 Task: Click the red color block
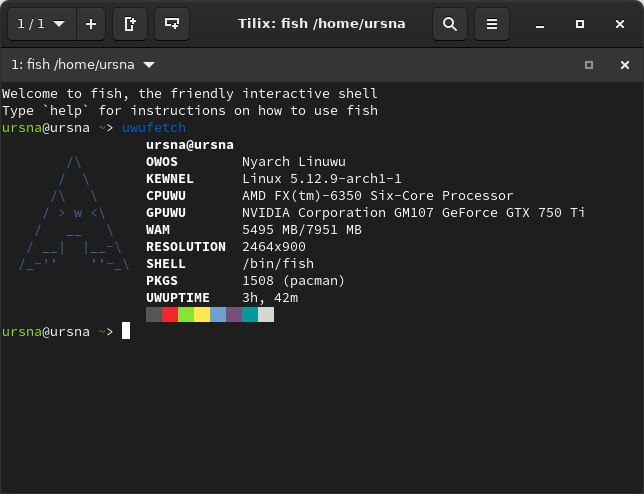pyautogui.click(x=170, y=315)
